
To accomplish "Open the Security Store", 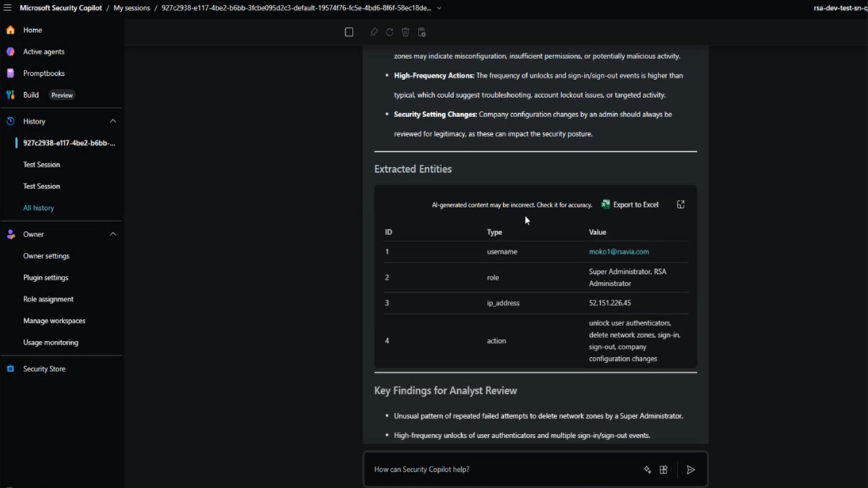I will click(x=44, y=369).
